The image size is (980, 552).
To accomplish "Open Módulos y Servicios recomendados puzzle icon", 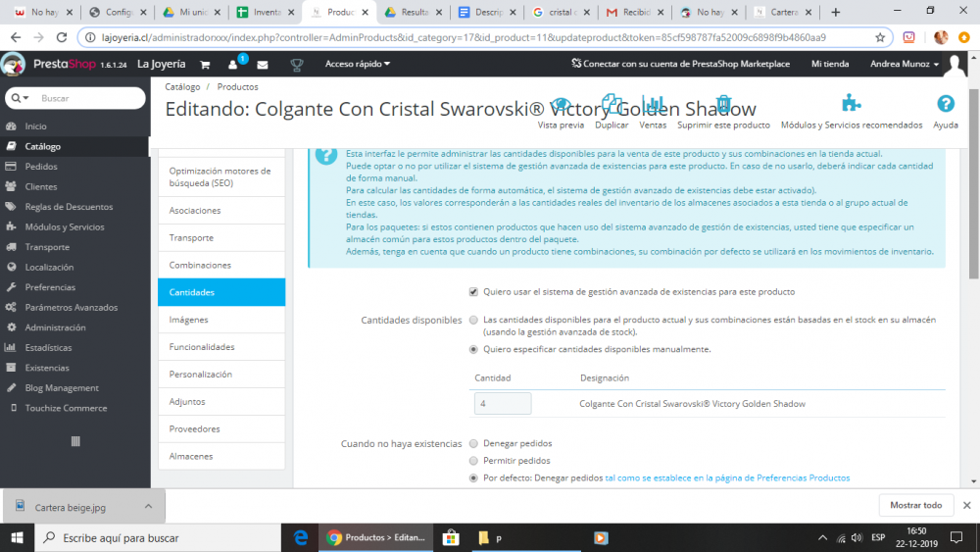I will [852, 103].
